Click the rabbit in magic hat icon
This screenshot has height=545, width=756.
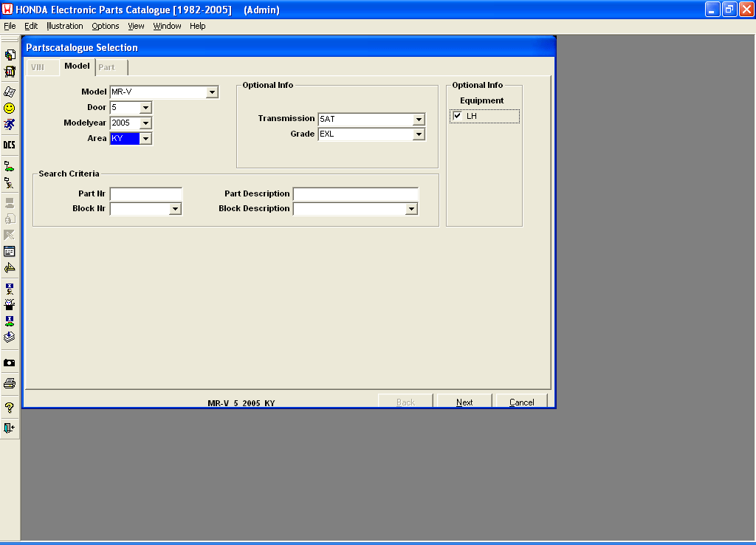[x=10, y=304]
